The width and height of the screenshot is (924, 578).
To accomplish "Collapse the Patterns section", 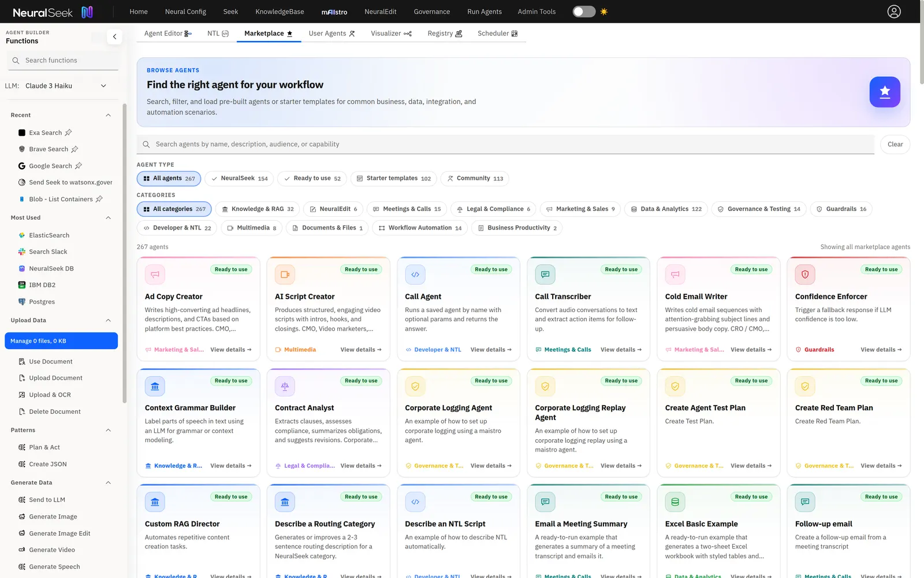I will (108, 430).
